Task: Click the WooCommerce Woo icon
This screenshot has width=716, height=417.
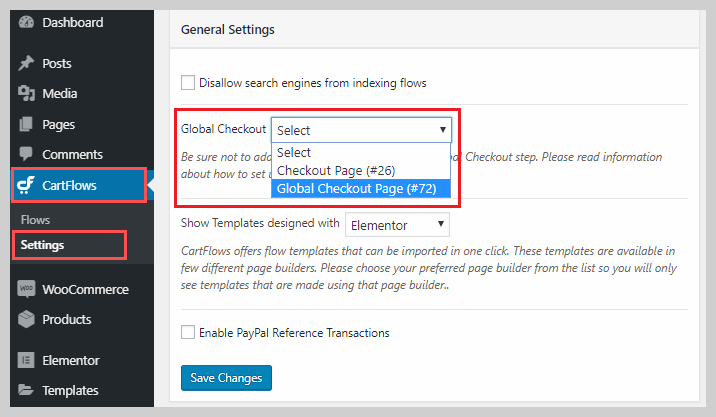Action: [26, 289]
